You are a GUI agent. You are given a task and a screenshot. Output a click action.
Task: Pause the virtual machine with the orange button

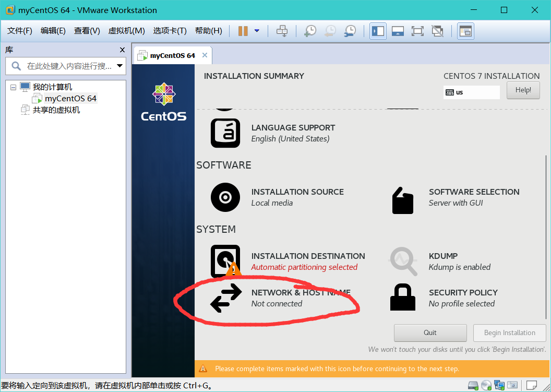243,31
